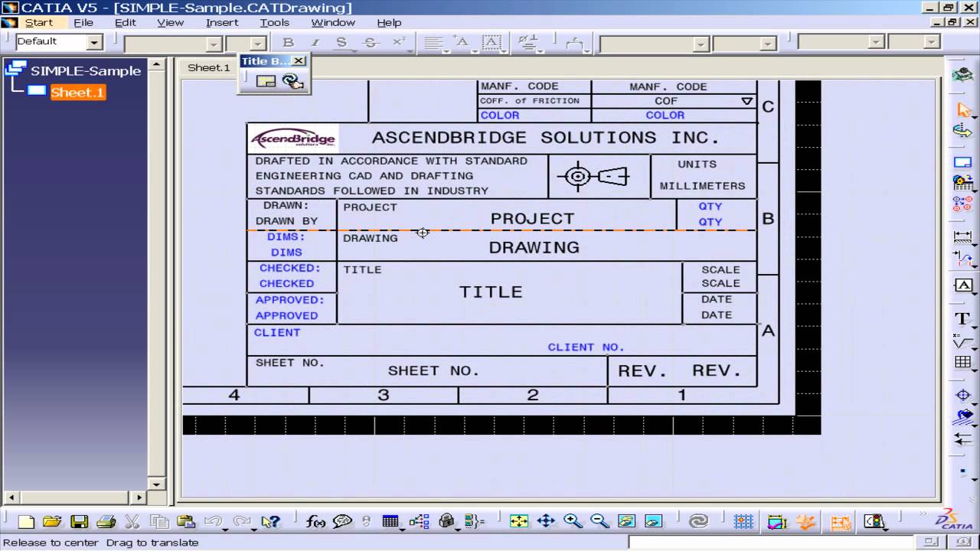Toggle Superscript x² formatting
This screenshot has height=551, width=980.
[399, 43]
